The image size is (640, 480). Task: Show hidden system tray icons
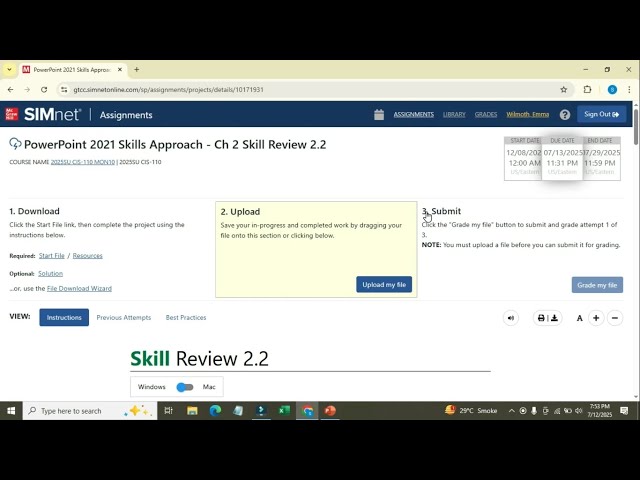click(511, 411)
